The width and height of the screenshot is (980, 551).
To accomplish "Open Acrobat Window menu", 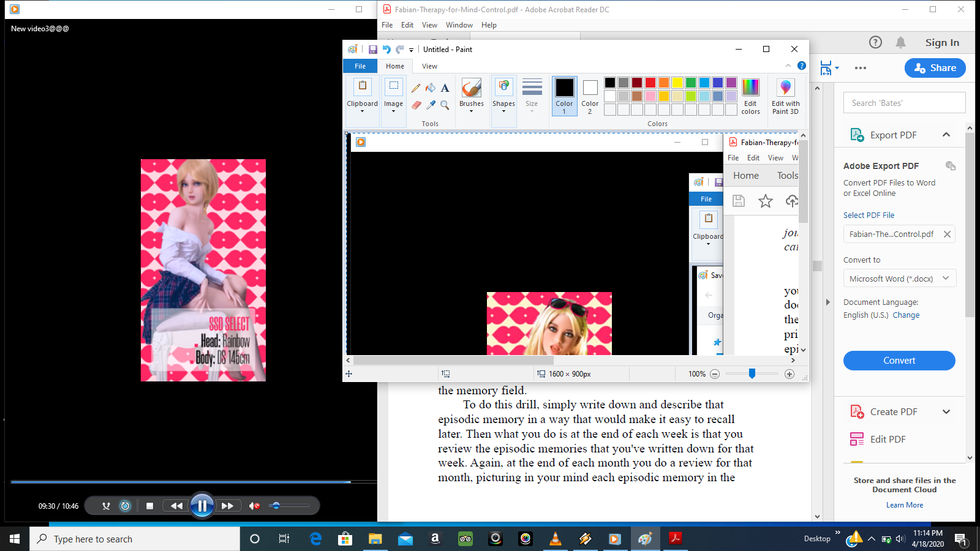I will click(459, 25).
